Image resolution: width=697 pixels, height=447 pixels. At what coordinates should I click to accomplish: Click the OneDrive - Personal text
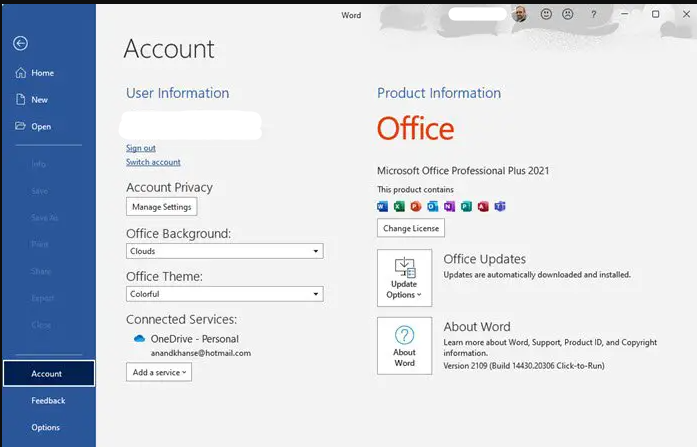[x=195, y=339]
